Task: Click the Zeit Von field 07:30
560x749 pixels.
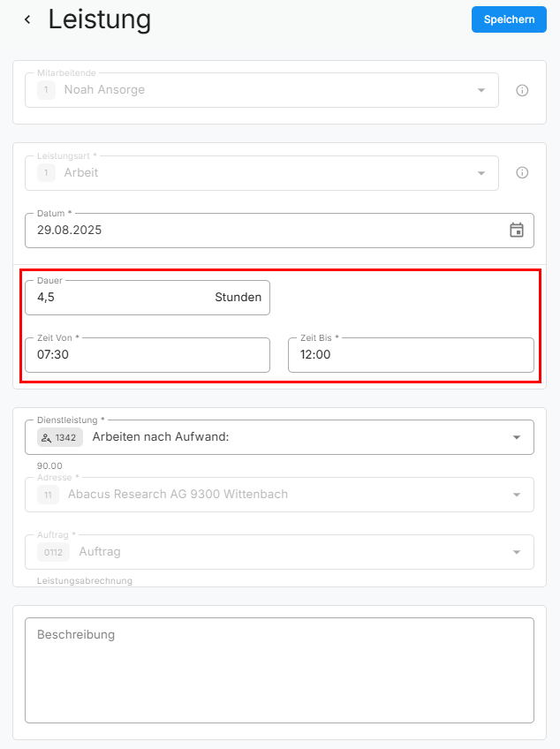Action: pyautogui.click(x=147, y=355)
